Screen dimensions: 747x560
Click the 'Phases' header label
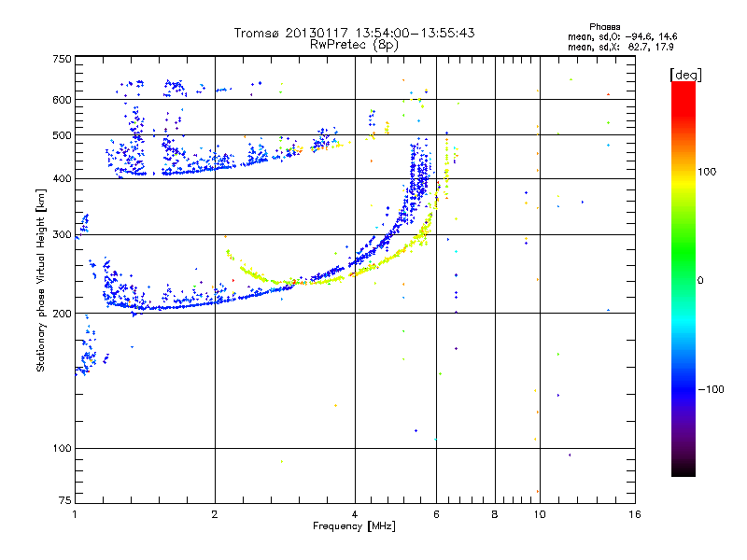(604, 27)
